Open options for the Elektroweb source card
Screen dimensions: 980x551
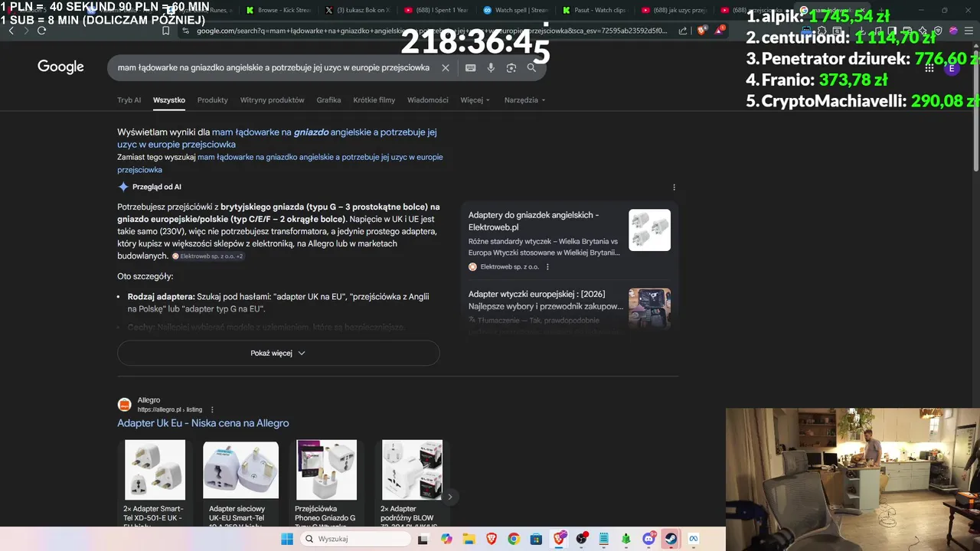[547, 267]
